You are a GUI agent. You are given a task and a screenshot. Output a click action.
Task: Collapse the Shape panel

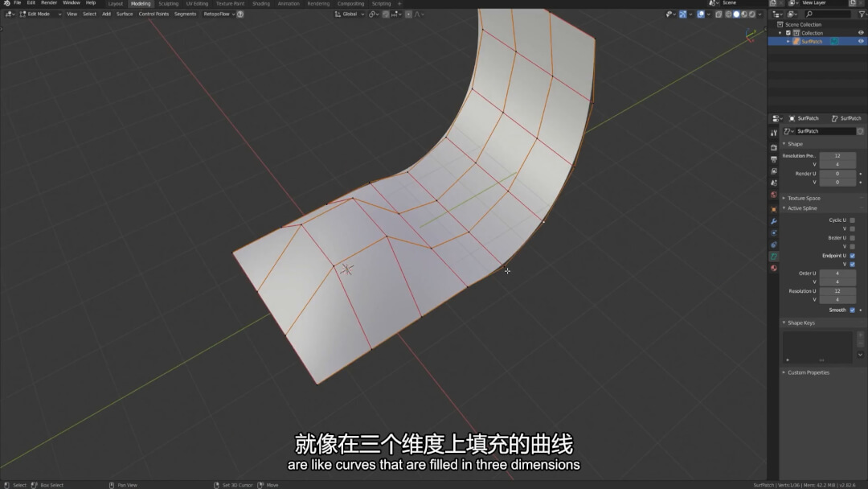click(x=795, y=144)
